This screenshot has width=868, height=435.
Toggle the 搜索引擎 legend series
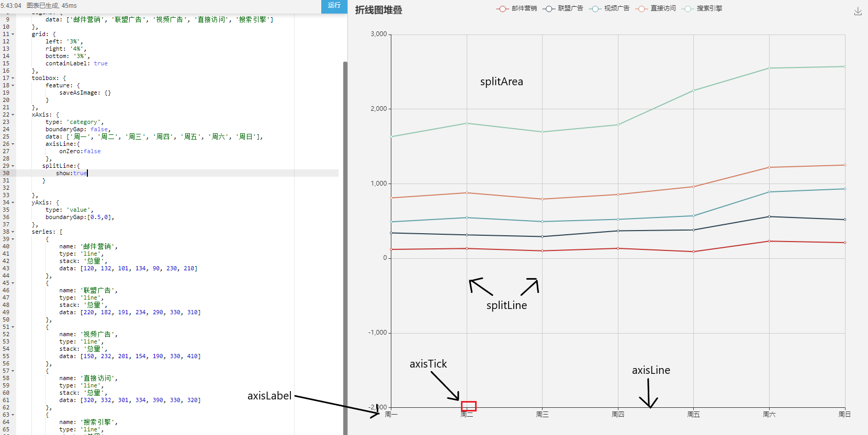pos(702,8)
